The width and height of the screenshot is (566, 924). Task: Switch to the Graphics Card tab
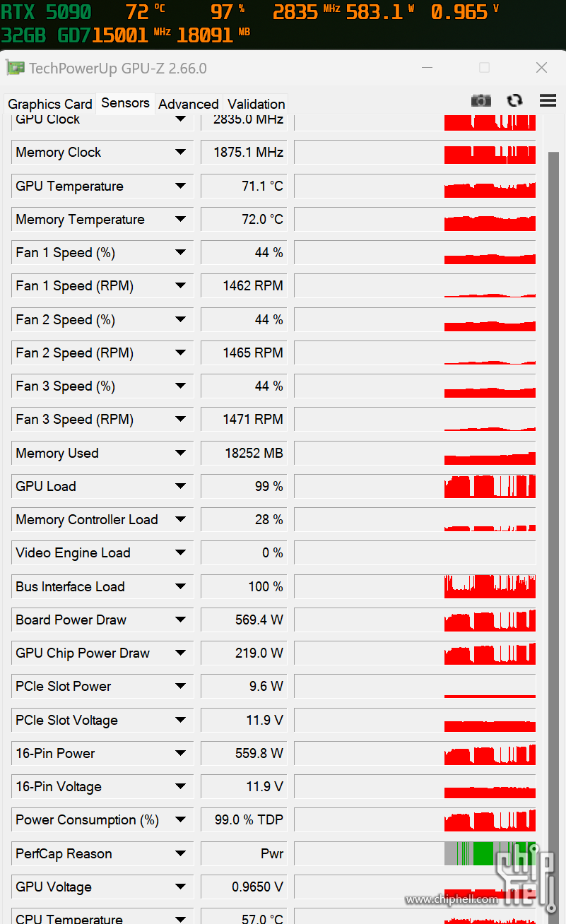coord(49,104)
